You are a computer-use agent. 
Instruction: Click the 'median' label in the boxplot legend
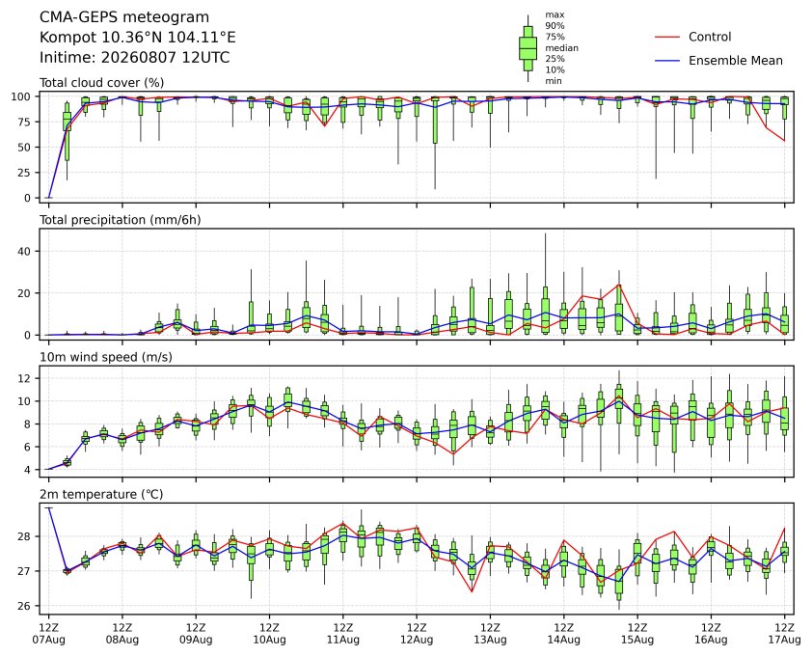(x=561, y=48)
